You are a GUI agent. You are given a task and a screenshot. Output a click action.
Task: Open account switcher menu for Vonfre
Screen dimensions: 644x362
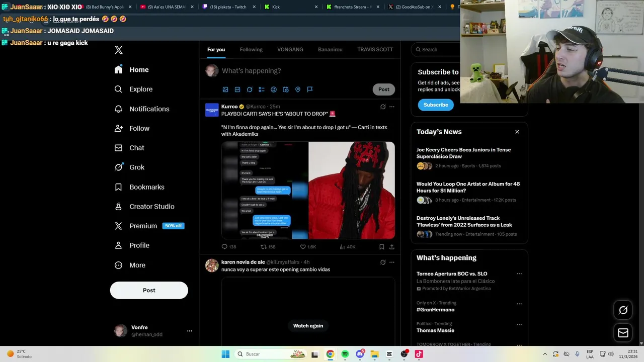190,331
